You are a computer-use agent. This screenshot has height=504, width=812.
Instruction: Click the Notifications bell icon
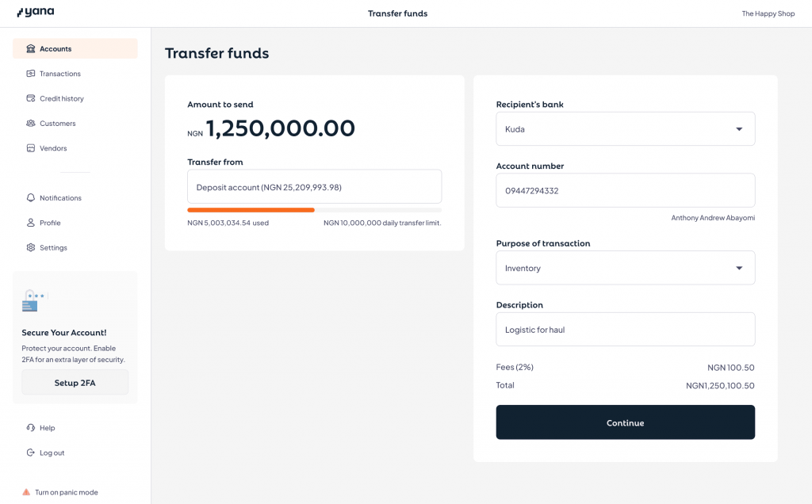(31, 197)
